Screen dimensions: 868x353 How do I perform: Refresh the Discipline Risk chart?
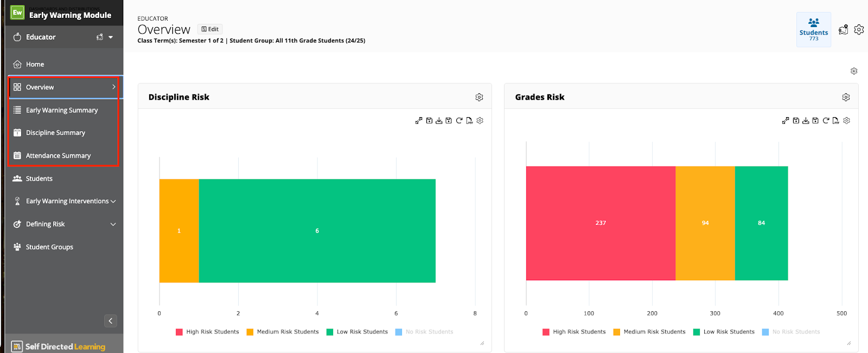coord(458,120)
